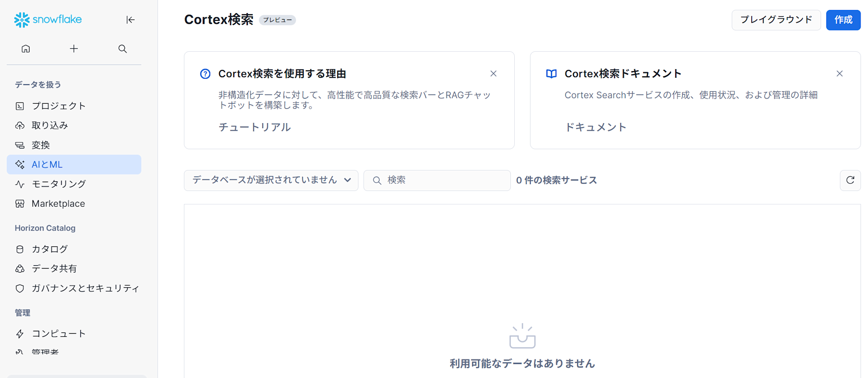Click the Snowflake logo

[48, 20]
